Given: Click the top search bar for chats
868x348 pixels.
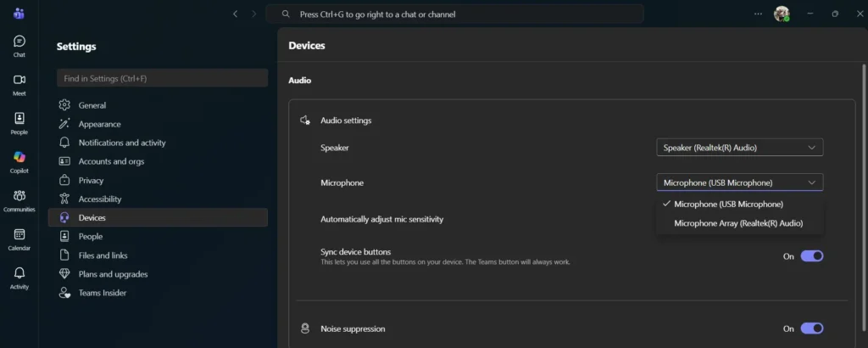Looking at the screenshot, I should (454, 14).
